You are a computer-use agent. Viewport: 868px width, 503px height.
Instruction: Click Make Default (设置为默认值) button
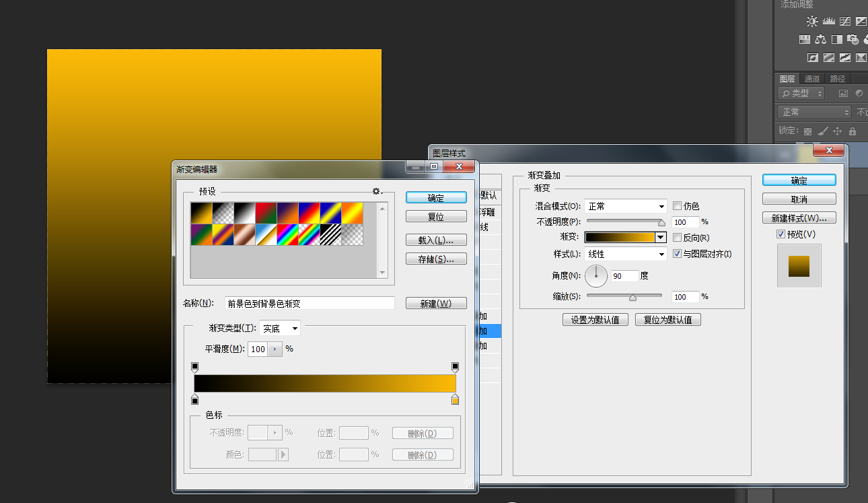pyautogui.click(x=595, y=320)
